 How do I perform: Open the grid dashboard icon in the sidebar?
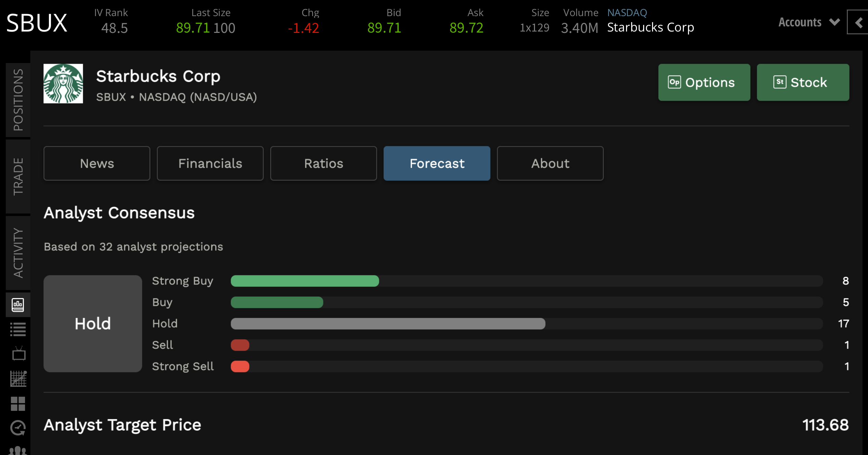(x=18, y=404)
